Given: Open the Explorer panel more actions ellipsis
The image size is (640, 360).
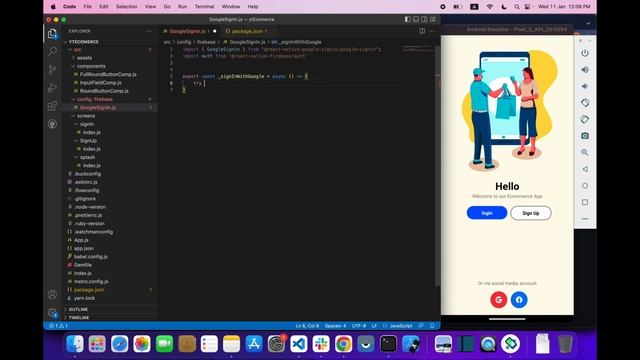Looking at the screenshot, I should 149,31.
